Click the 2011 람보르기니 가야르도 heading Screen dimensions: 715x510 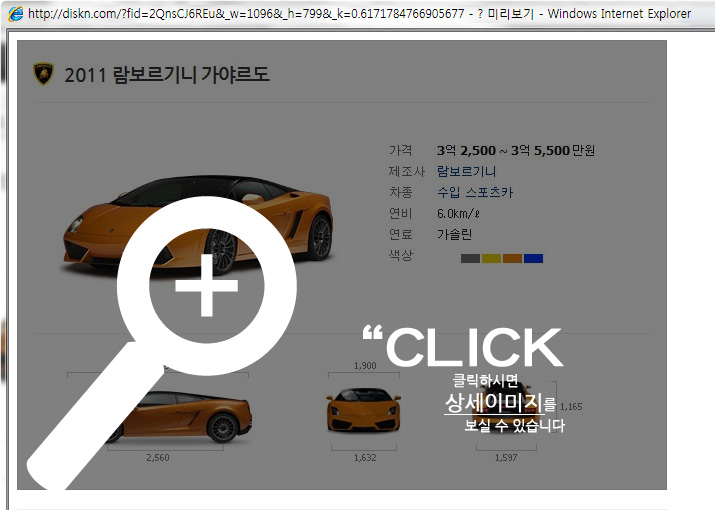coord(166,75)
